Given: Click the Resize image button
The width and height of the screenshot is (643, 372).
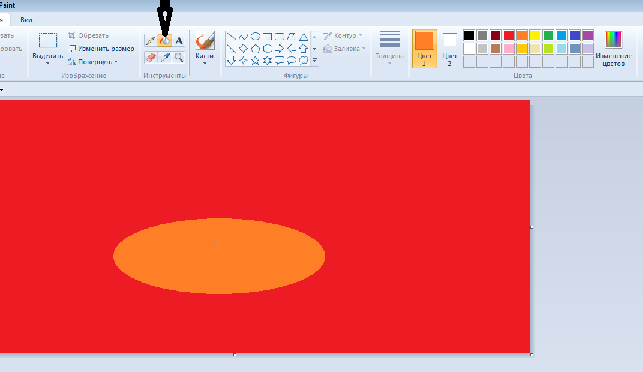Looking at the screenshot, I should coord(101,48).
